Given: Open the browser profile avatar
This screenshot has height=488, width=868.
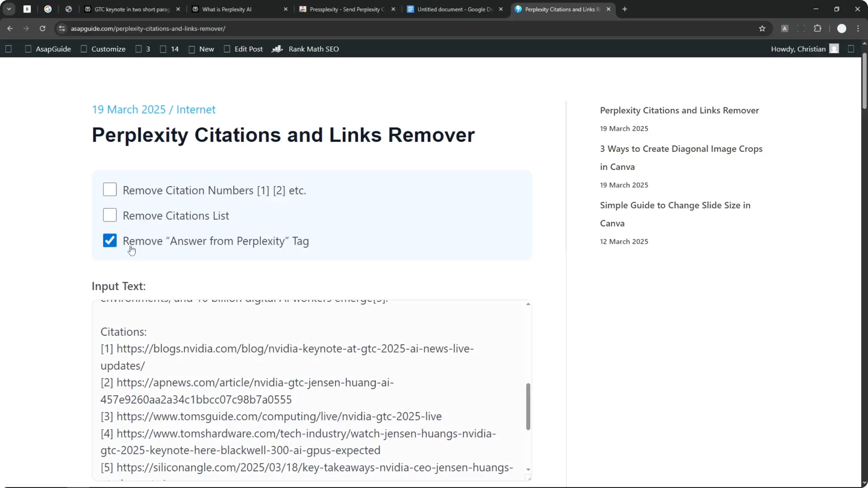Looking at the screenshot, I should tap(842, 28).
